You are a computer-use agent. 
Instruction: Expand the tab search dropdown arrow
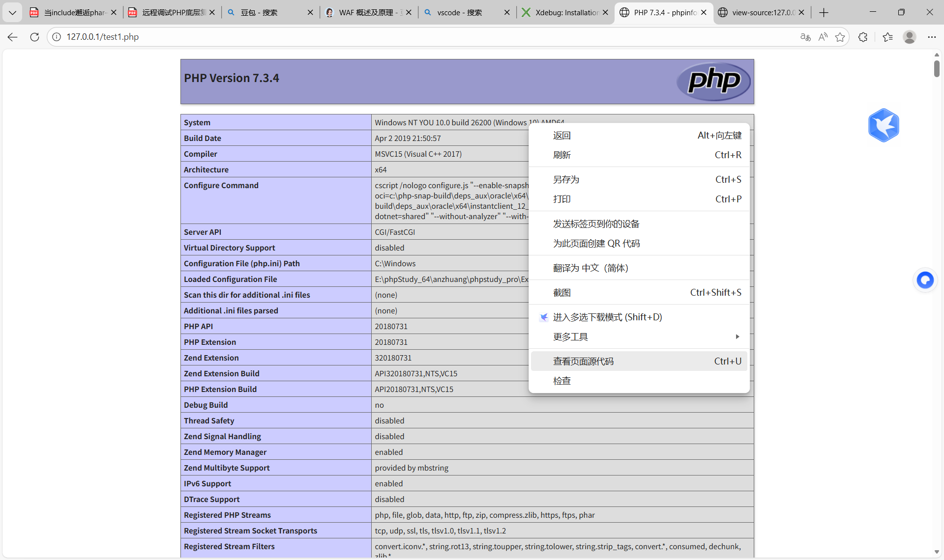(x=12, y=12)
